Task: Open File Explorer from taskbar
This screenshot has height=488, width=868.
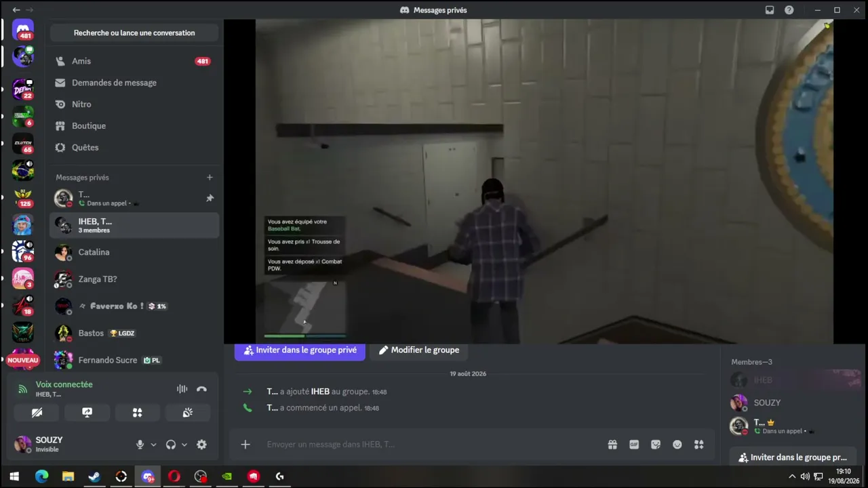Action: [68, 476]
